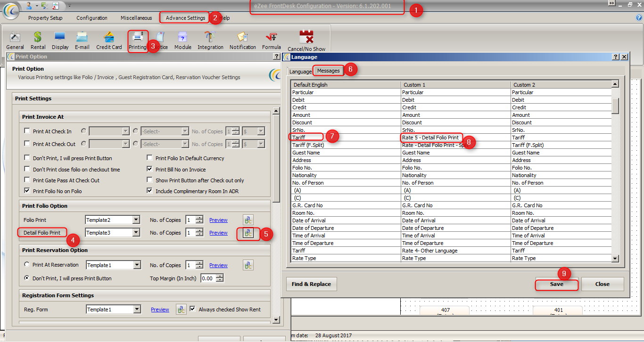644x342 pixels.
Task: Open General settings in toolbar
Action: point(15,41)
